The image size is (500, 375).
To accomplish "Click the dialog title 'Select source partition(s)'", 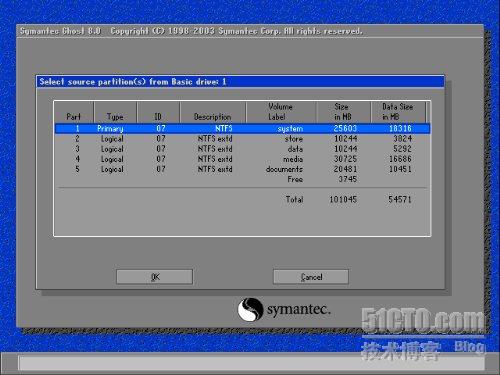I will coord(92,82).
